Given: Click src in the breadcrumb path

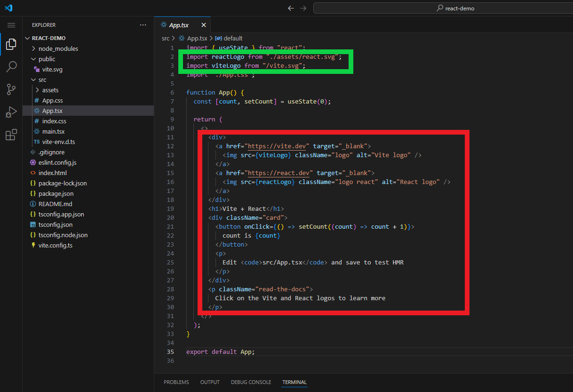Looking at the screenshot, I should click(x=166, y=38).
